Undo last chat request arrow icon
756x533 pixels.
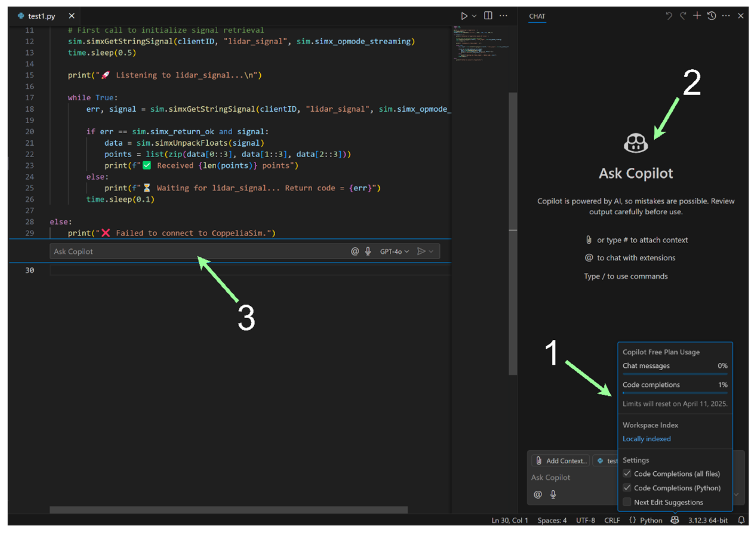tap(669, 16)
